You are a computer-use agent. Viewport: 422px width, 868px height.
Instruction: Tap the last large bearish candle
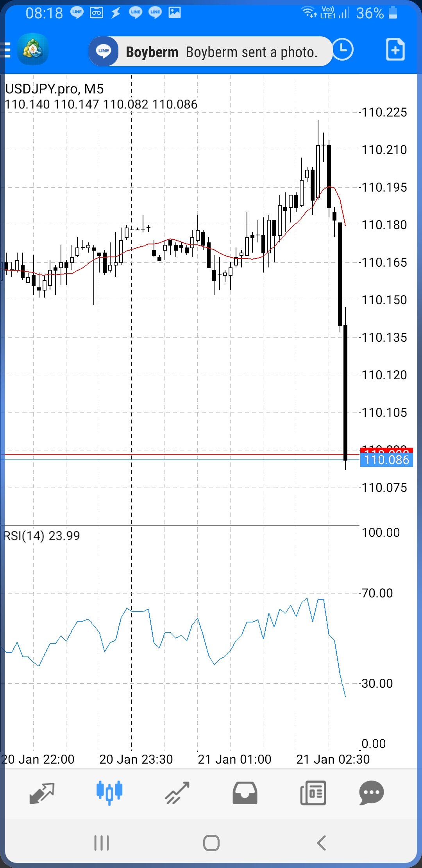345,391
